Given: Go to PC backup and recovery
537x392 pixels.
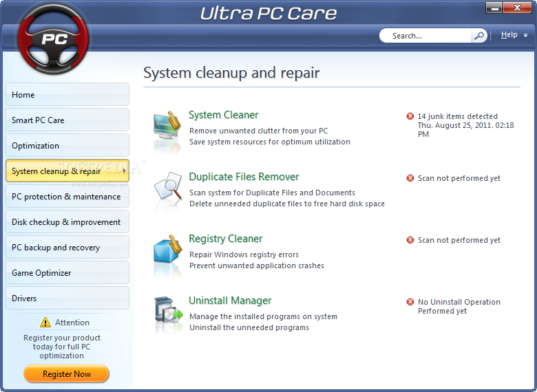Looking at the screenshot, I should coord(67,248).
